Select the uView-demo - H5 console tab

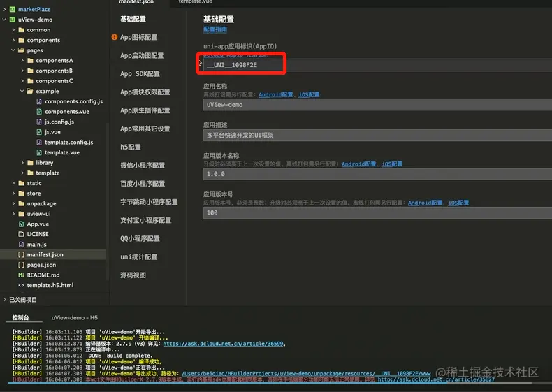point(75,317)
